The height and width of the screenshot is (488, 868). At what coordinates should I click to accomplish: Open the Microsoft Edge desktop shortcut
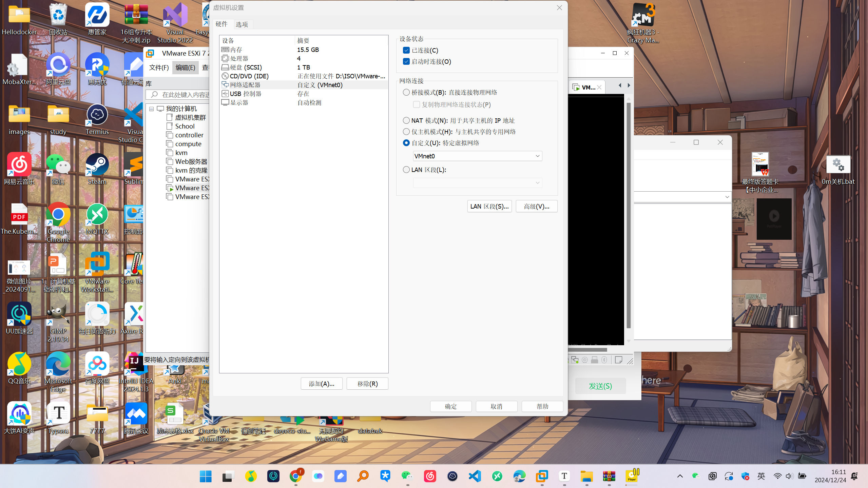[x=58, y=372]
